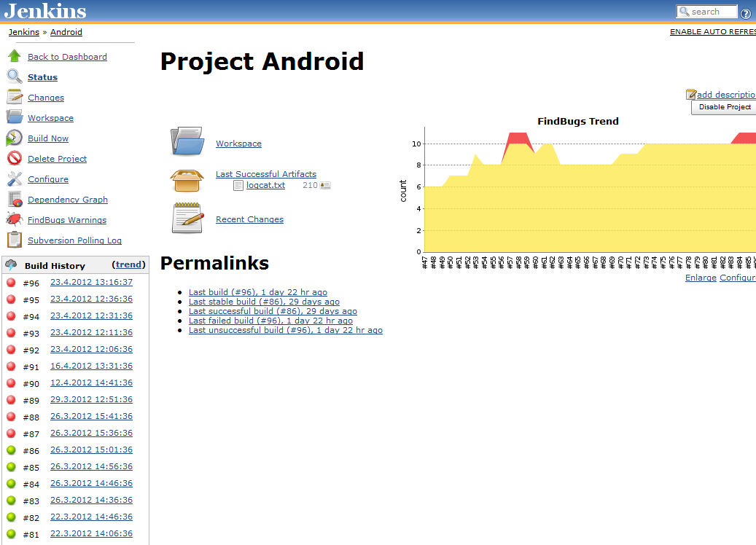Screen dimensions: 756x545
Task: Click the FindBugs Warnings bug icon
Action: pyautogui.click(x=15, y=219)
